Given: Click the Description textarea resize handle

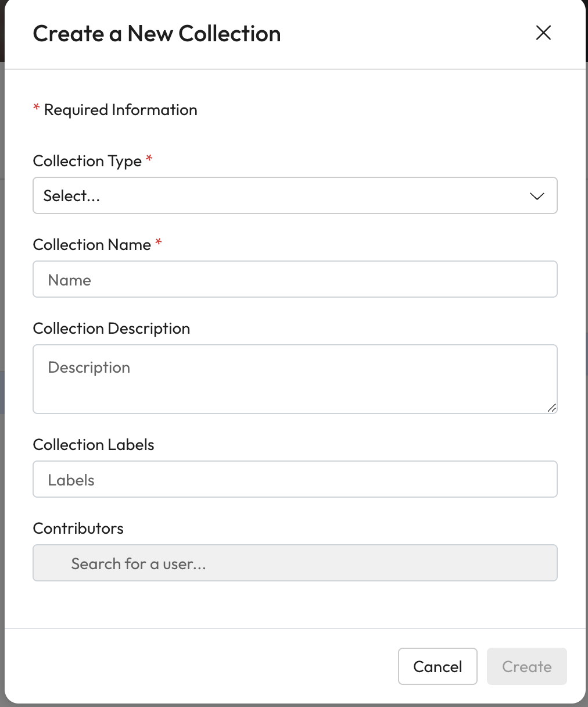Looking at the screenshot, I should tap(551, 408).
